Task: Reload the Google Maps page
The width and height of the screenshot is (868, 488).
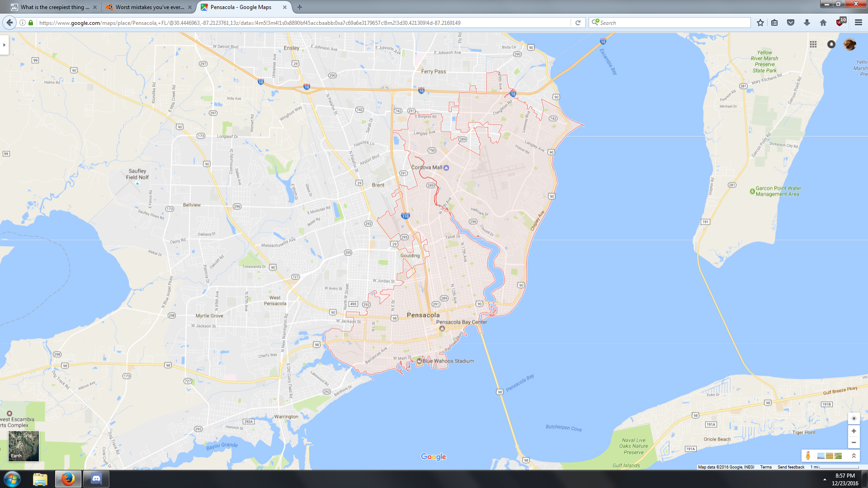Action: click(578, 23)
